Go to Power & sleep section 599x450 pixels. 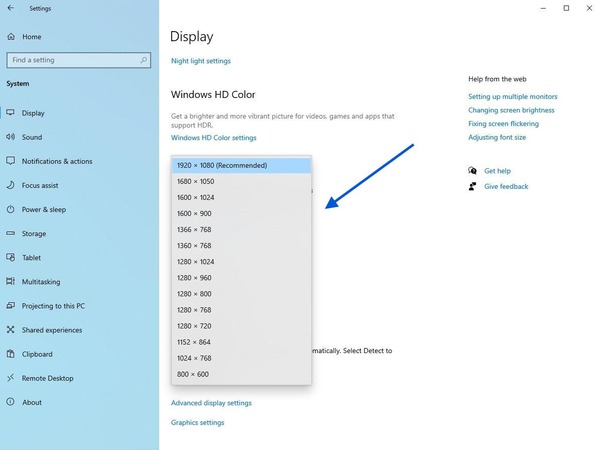coord(44,209)
